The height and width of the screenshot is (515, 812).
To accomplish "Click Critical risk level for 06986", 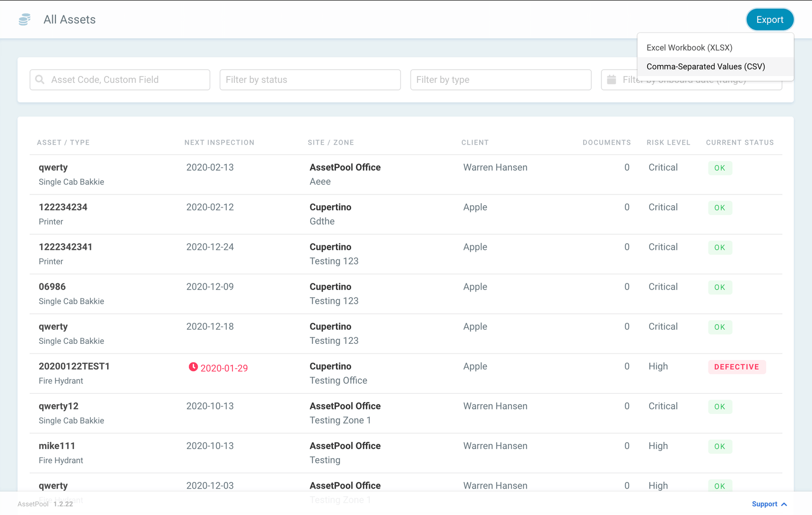I will 663,287.
